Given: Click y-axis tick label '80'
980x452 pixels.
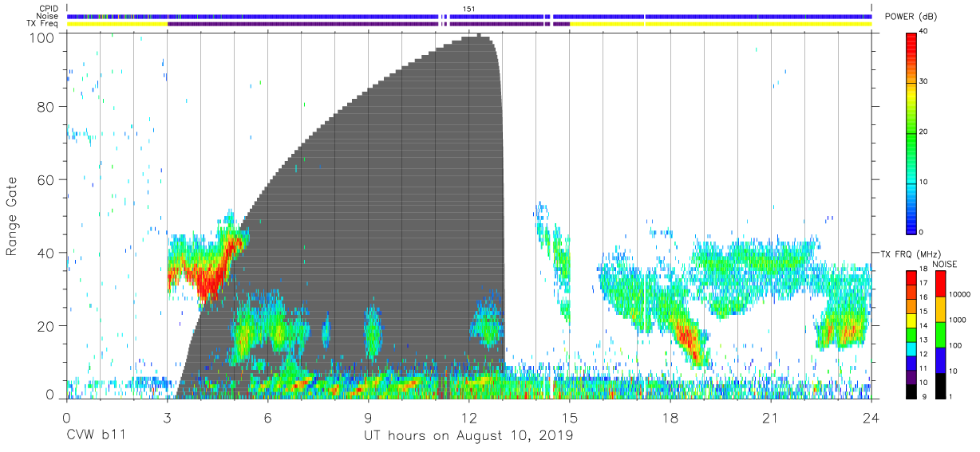Looking at the screenshot, I should pos(45,107).
